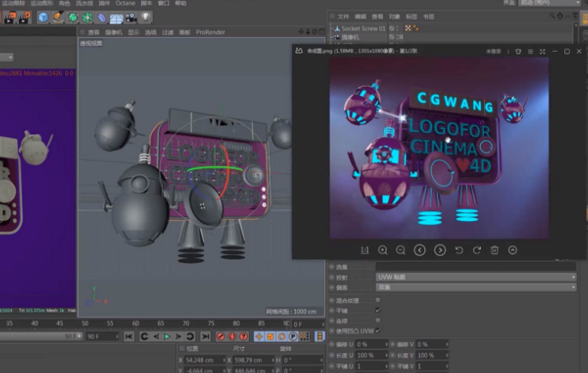Click the light bulb icon in toolbar

coord(145,17)
